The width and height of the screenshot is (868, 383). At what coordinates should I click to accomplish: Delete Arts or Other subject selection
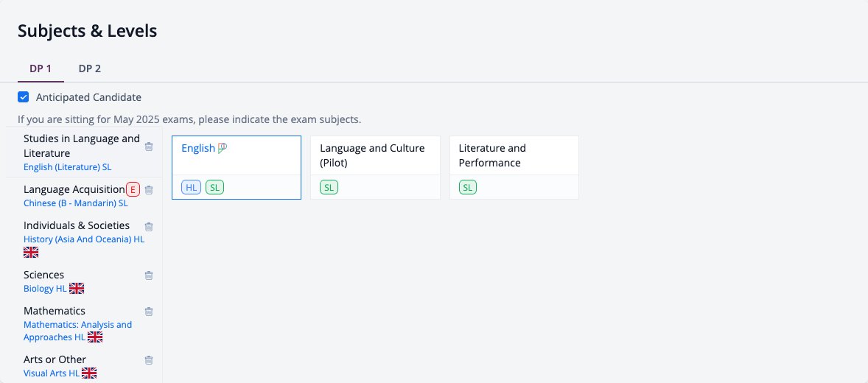(x=148, y=360)
